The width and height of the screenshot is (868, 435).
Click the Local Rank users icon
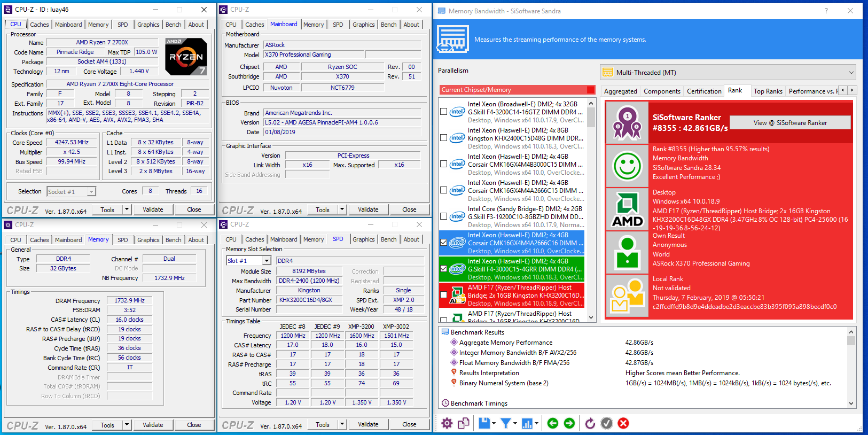click(x=627, y=297)
